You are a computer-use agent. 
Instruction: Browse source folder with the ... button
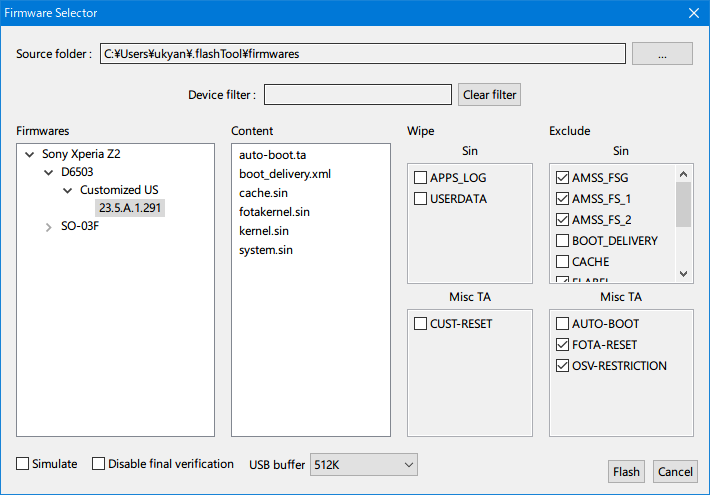click(662, 53)
